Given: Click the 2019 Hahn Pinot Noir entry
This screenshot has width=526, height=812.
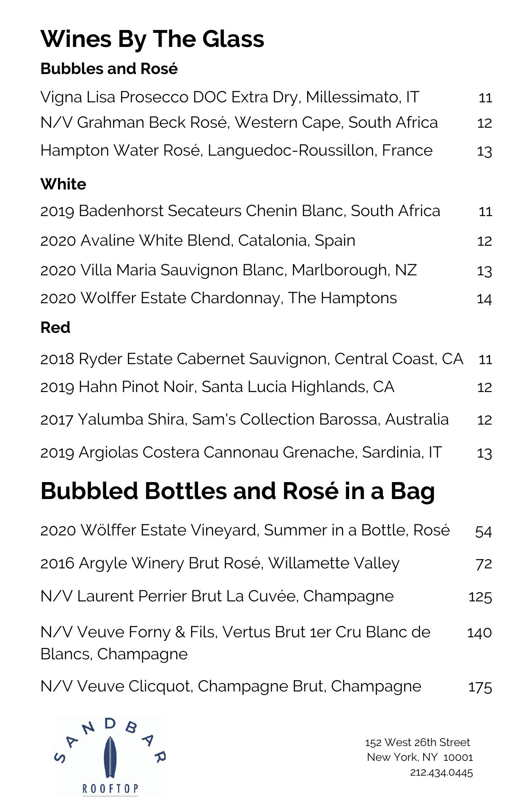Looking at the screenshot, I should (217, 387).
